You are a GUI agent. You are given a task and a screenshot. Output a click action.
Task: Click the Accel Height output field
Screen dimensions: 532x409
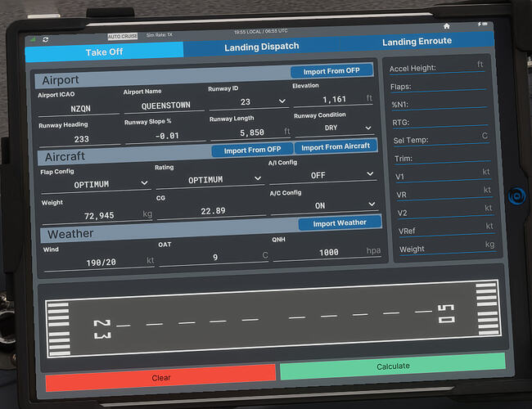point(437,67)
